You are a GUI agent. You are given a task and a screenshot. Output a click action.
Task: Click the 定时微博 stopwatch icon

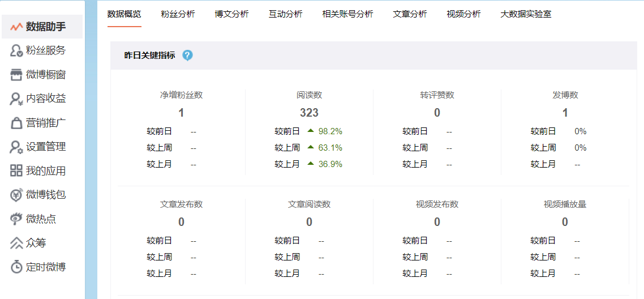[x=16, y=267]
